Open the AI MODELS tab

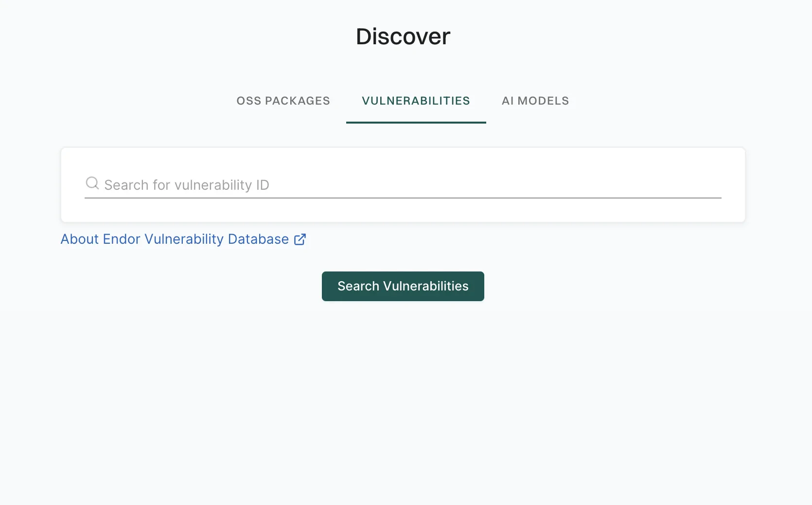[535, 101]
